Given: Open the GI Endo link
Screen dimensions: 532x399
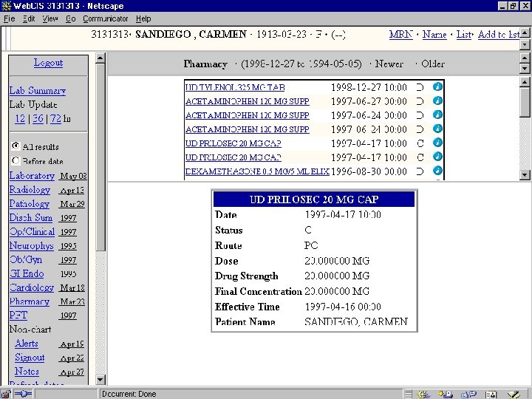Looking at the screenshot, I should point(27,273).
